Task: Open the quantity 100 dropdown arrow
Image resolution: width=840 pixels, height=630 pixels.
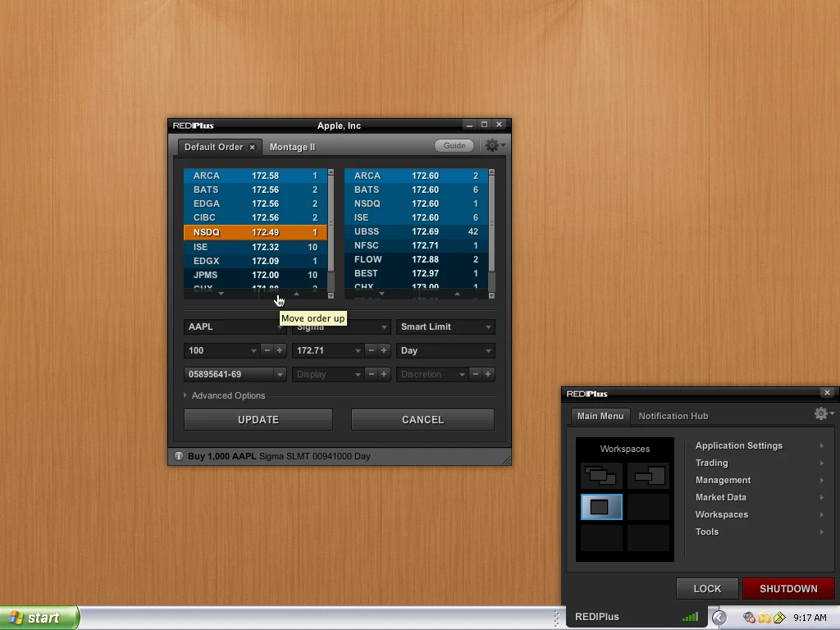Action: [x=253, y=351]
